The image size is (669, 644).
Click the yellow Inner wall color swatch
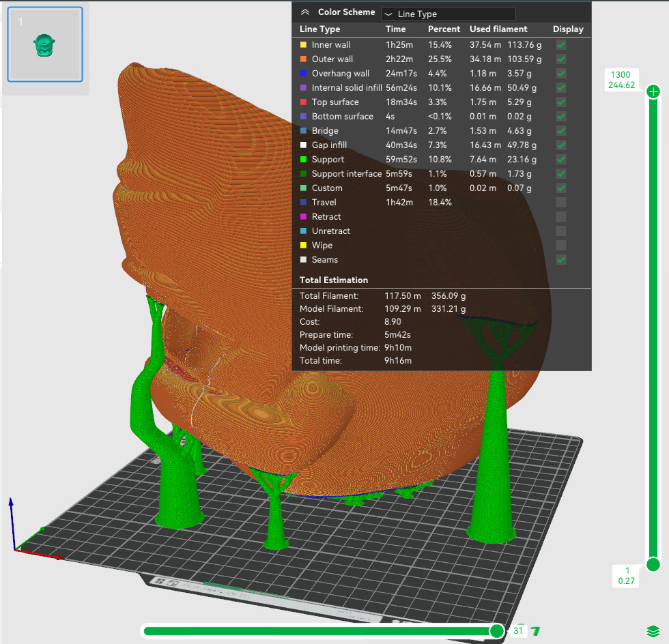click(x=303, y=45)
